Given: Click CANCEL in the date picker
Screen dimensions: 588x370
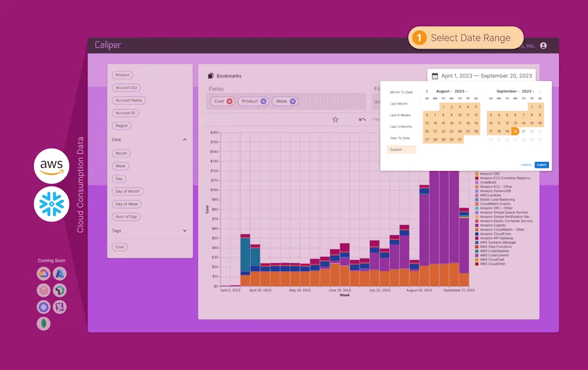Looking at the screenshot, I should (525, 164).
